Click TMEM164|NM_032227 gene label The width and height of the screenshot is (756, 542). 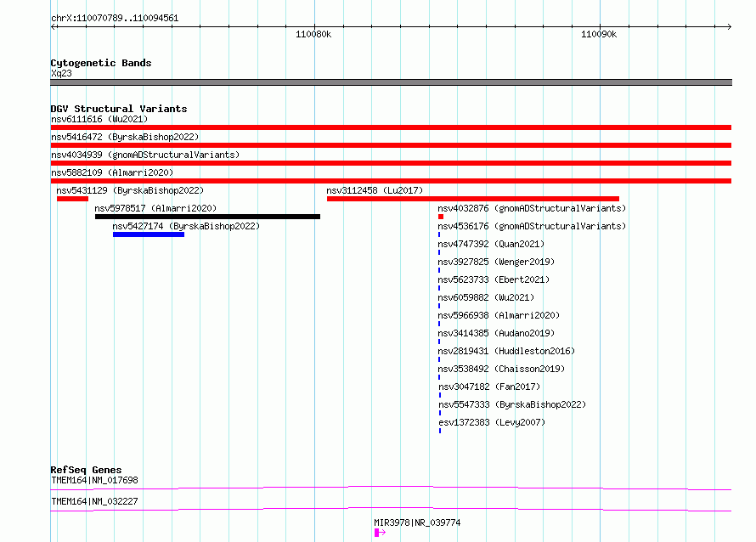(x=94, y=501)
